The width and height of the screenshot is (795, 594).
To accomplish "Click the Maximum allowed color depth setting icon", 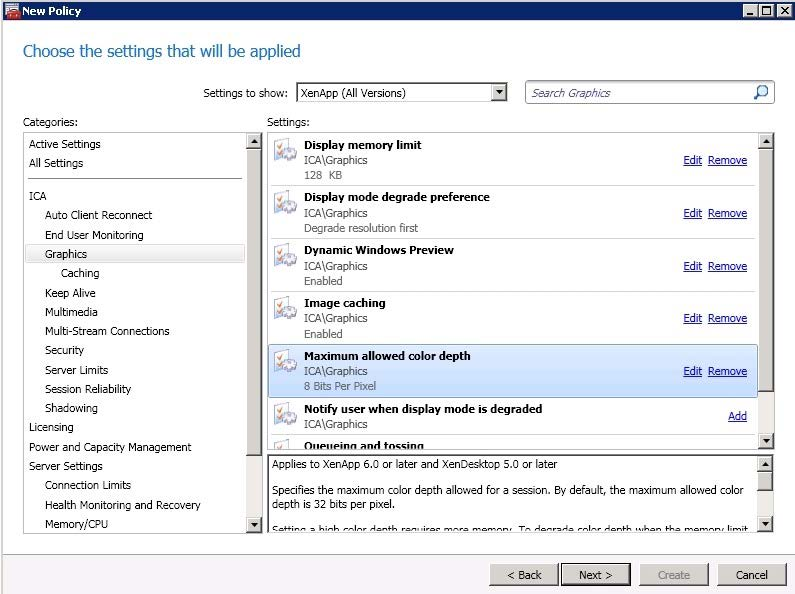I will tap(285, 361).
